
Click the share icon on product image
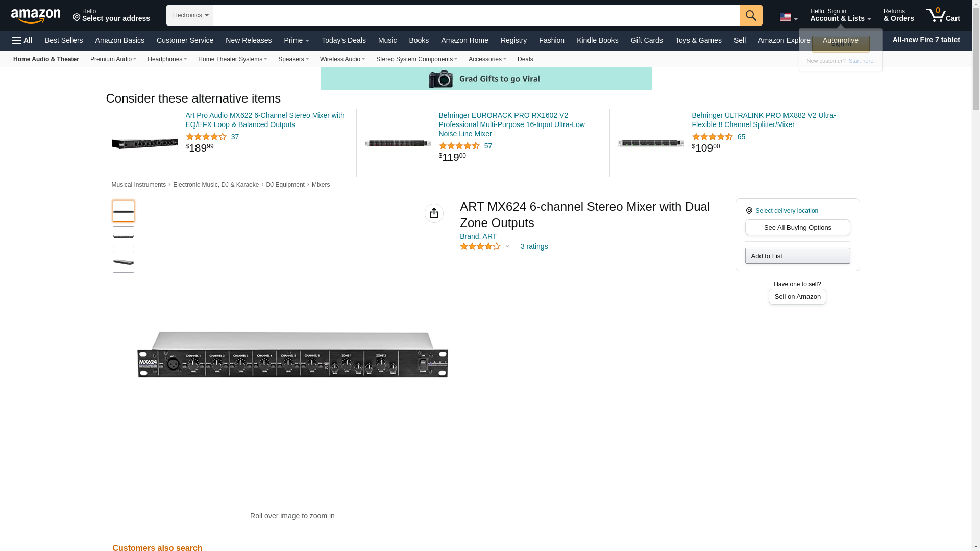coord(434,213)
